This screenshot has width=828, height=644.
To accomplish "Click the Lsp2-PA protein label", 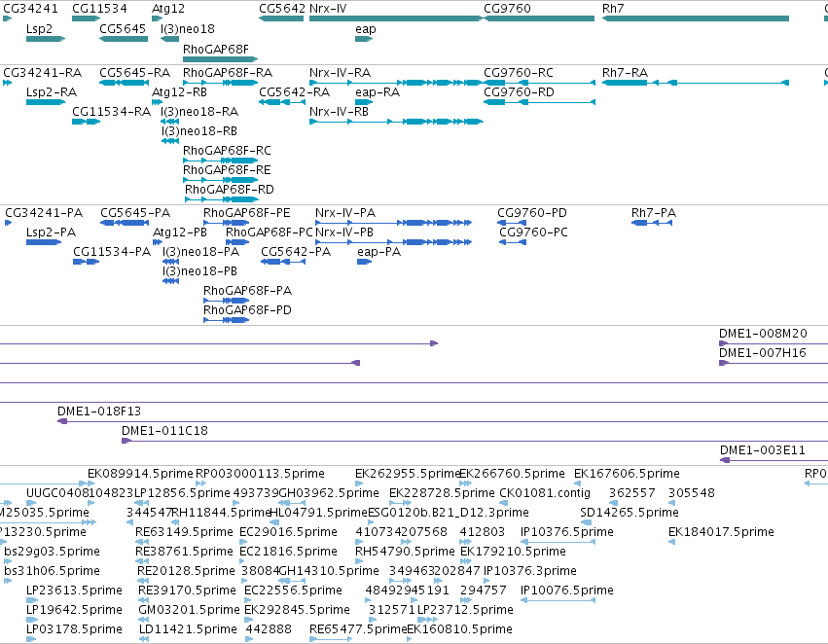I will [51, 233].
